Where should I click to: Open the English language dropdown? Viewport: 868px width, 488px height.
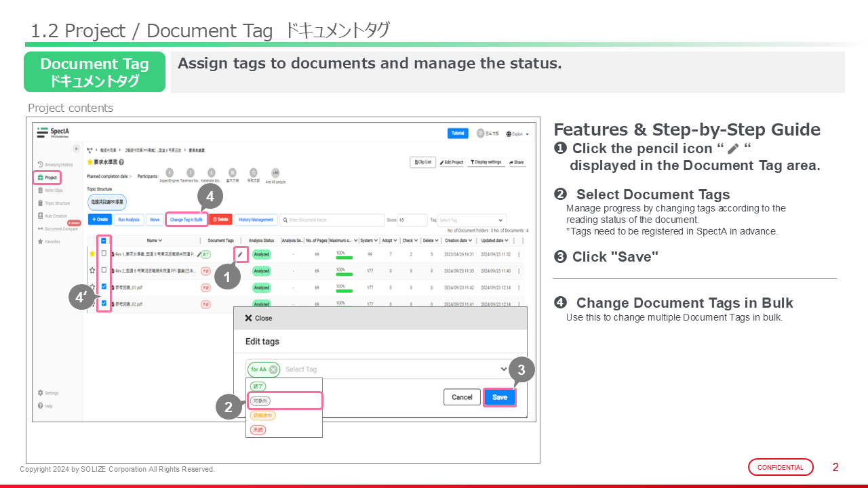[x=517, y=134]
